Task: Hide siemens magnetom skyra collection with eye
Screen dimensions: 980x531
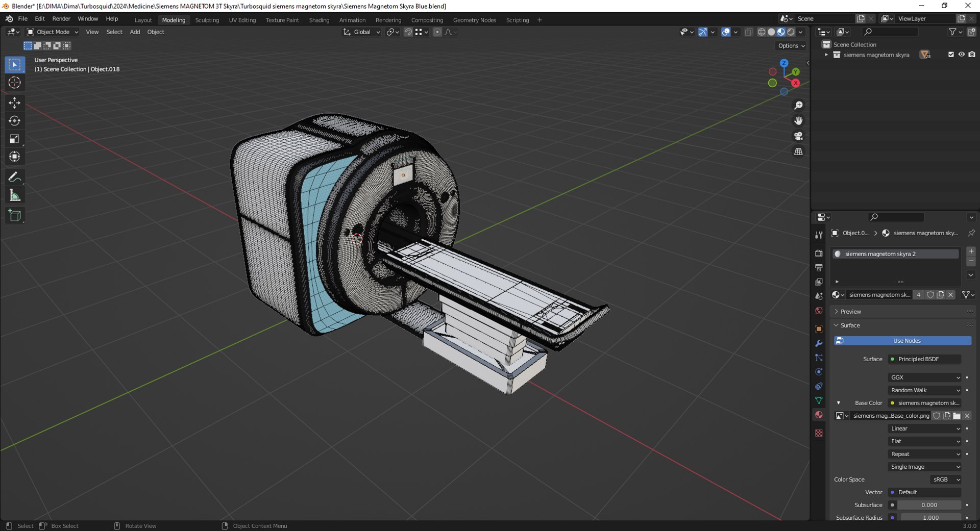Action: point(961,55)
